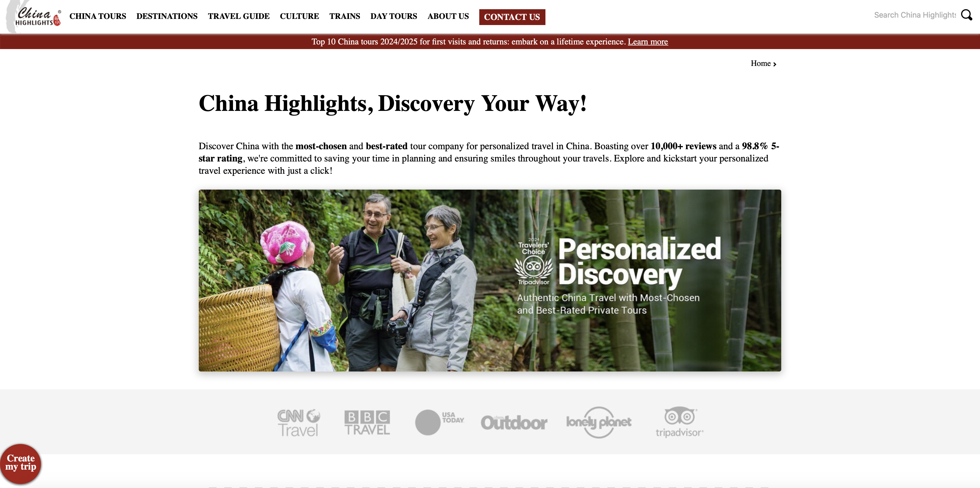980x488 pixels.
Task: Click the USA Today logo
Action: pyautogui.click(x=439, y=422)
